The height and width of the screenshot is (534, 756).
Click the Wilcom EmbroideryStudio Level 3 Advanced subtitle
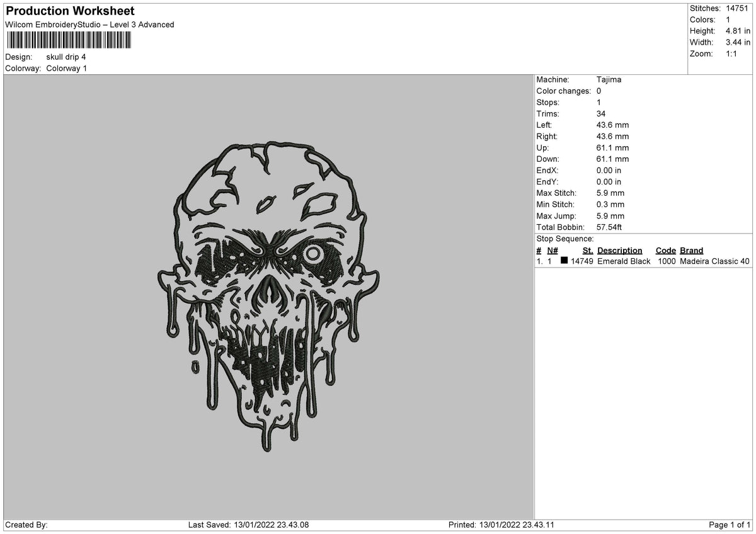pyautogui.click(x=89, y=25)
